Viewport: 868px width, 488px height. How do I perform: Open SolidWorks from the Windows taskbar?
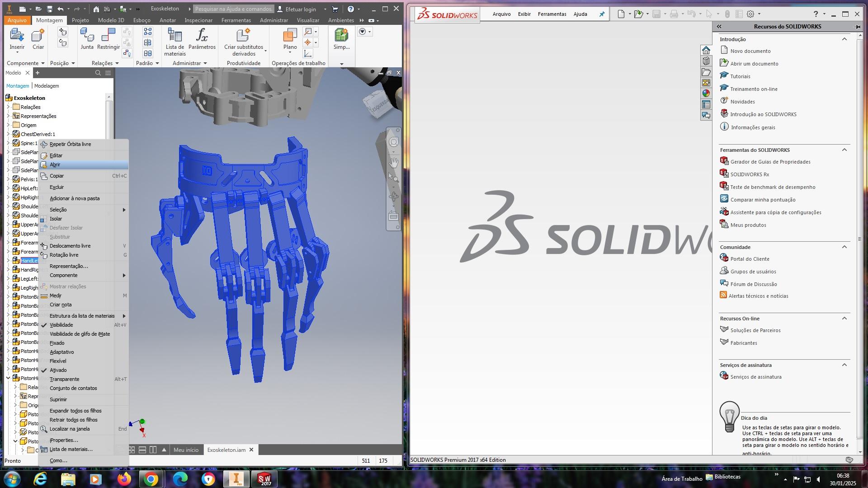tap(265, 479)
